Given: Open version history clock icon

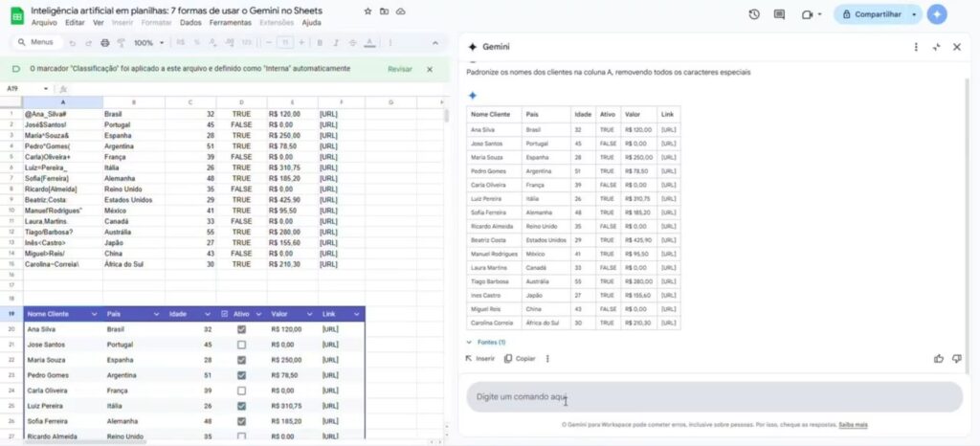Looking at the screenshot, I should point(754,13).
